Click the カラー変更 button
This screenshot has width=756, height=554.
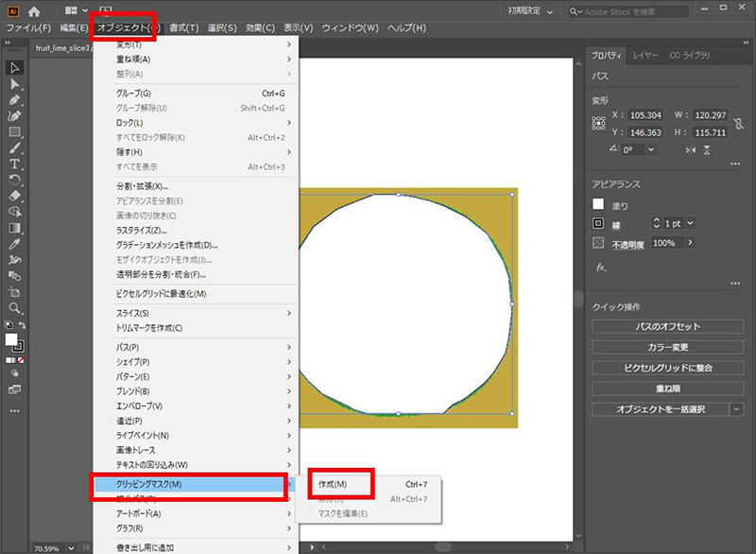[671, 347]
